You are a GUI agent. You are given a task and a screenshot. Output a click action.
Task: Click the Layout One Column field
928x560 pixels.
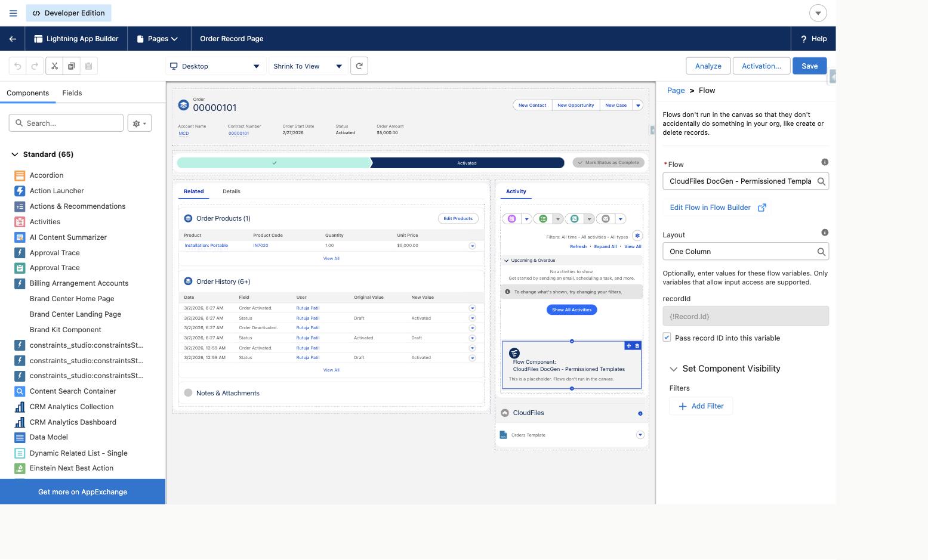(746, 252)
